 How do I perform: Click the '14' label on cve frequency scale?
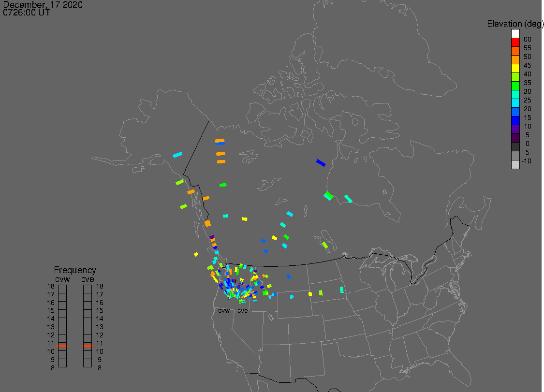click(100, 319)
